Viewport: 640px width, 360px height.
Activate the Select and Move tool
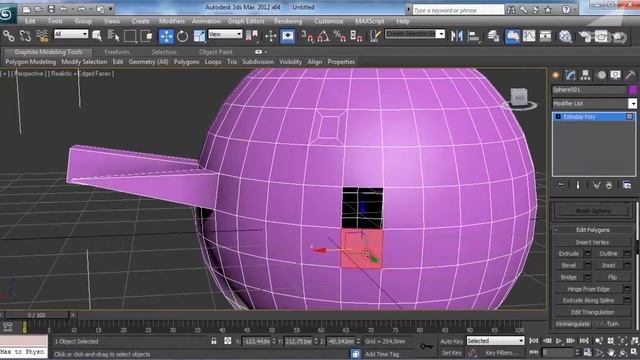[x=166, y=36]
